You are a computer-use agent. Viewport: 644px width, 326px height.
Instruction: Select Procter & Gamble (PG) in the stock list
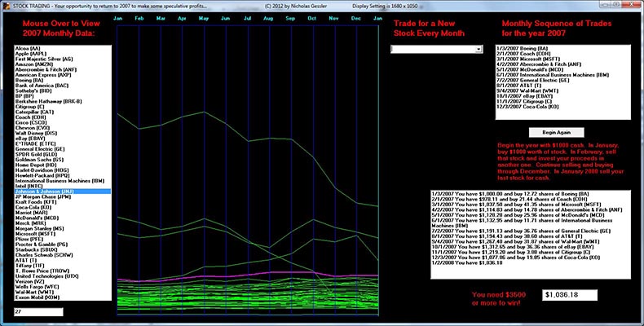(63, 244)
